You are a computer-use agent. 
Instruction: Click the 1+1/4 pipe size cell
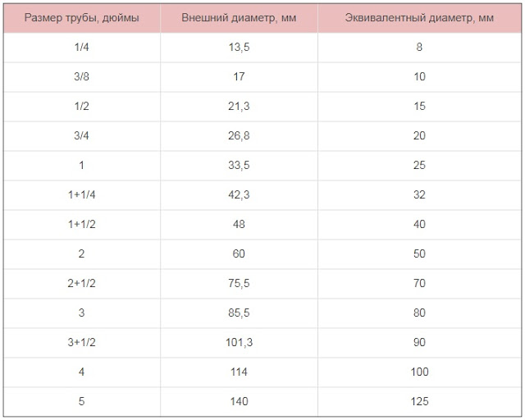tap(82, 195)
